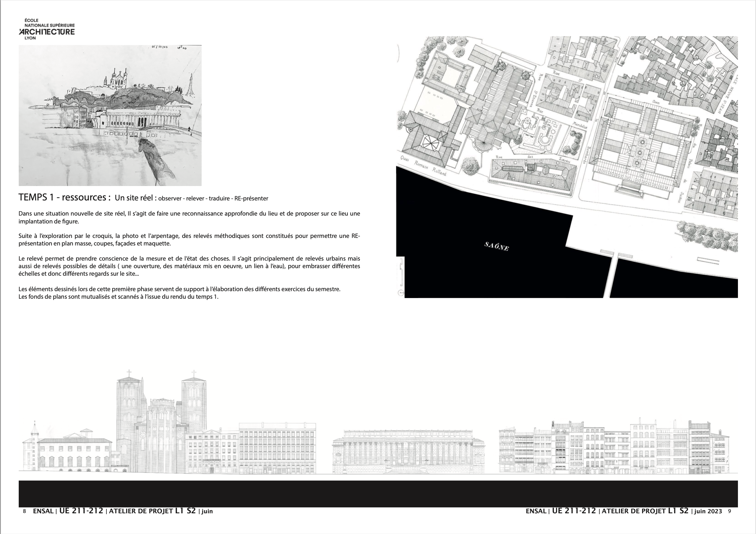Click the paragraph starting 'Le relevé permet'
This screenshot has height=534, width=756.
[x=189, y=266]
